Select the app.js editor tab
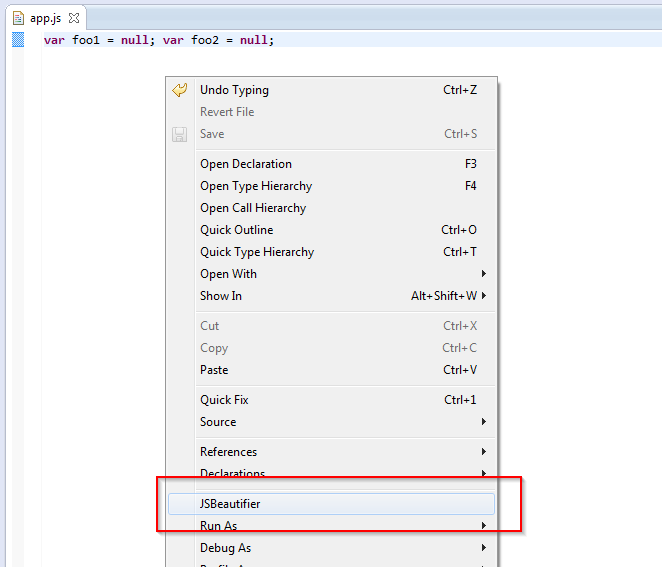 click(x=46, y=18)
